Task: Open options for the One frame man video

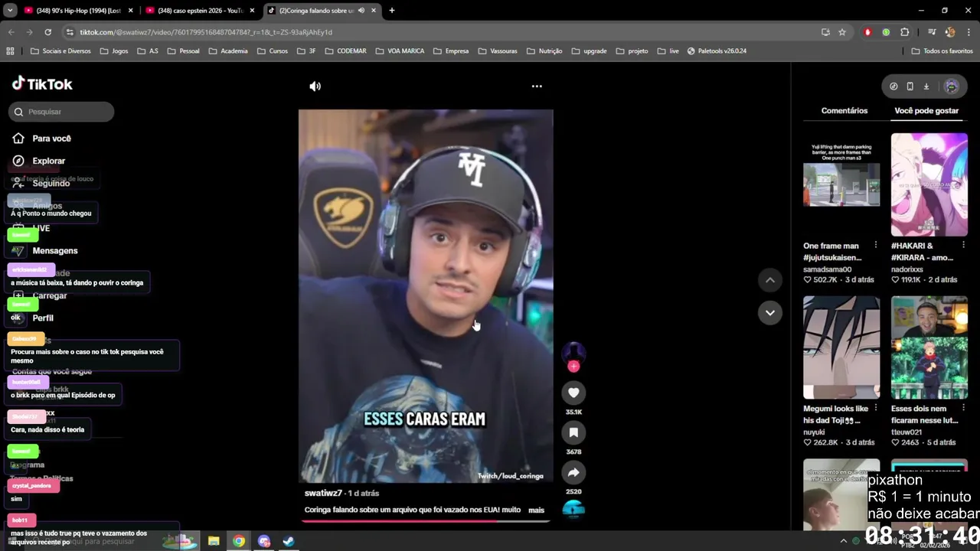Action: point(875,246)
